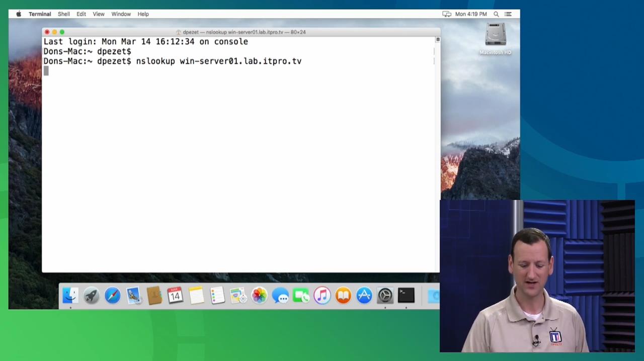Open the Apple menu
The image size is (644, 361).
click(19, 14)
